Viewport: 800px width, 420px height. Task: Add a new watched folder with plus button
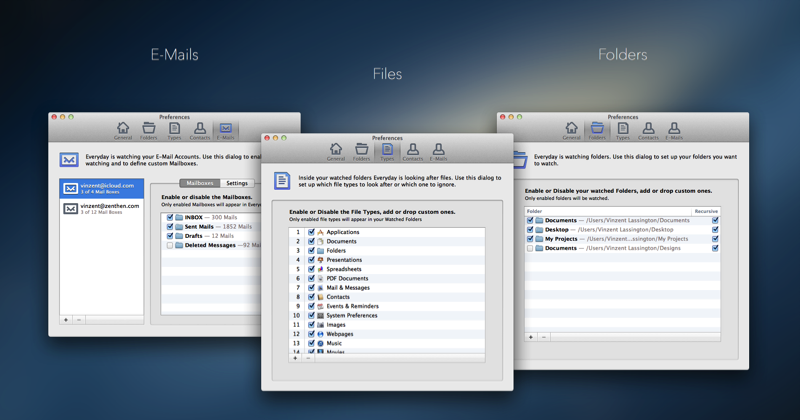click(531, 337)
